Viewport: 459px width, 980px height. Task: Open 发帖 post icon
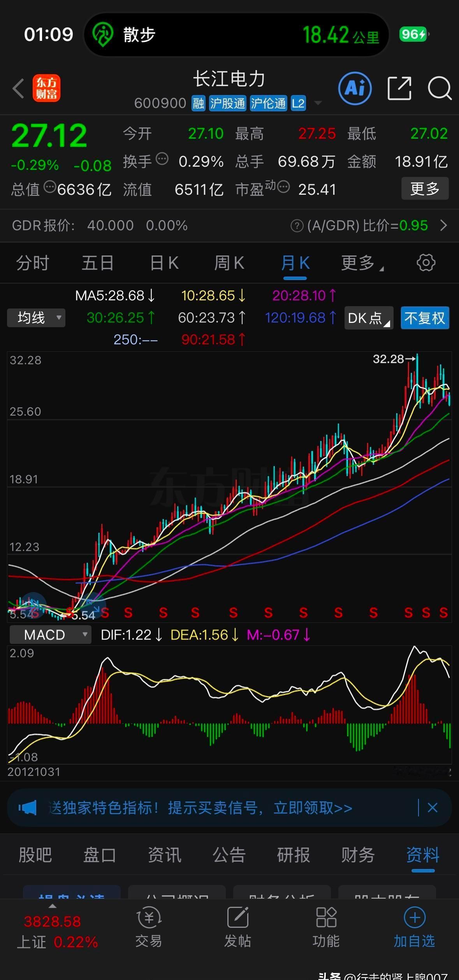coord(237,927)
